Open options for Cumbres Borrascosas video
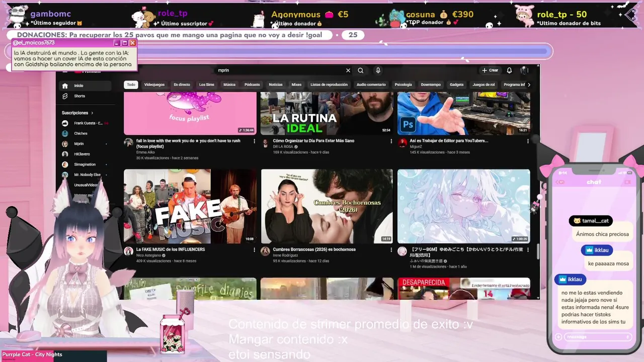This screenshot has width=644, height=362. click(391, 250)
